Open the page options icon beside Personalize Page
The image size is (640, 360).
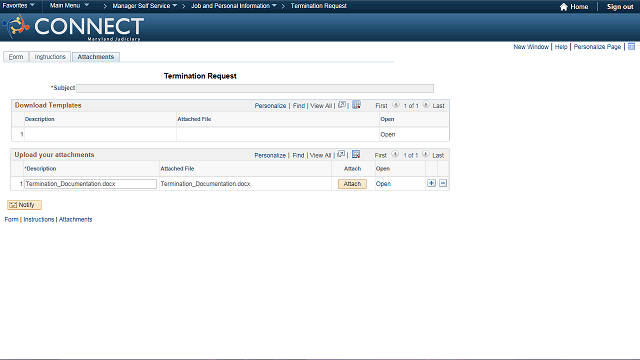tap(631, 47)
